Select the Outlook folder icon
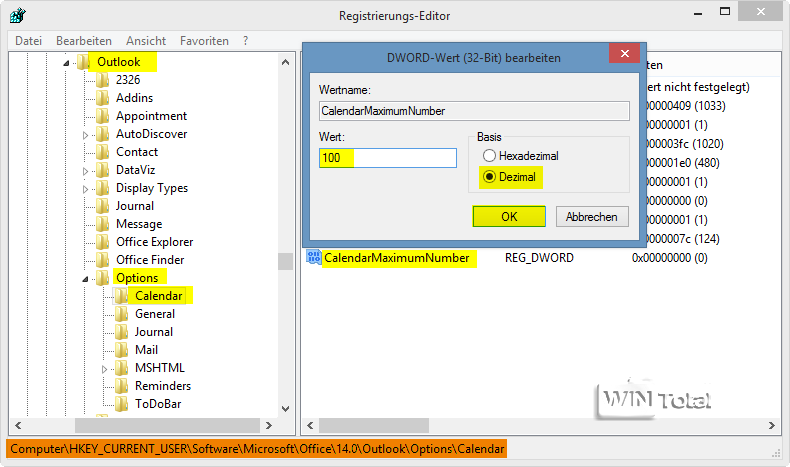 [84, 62]
